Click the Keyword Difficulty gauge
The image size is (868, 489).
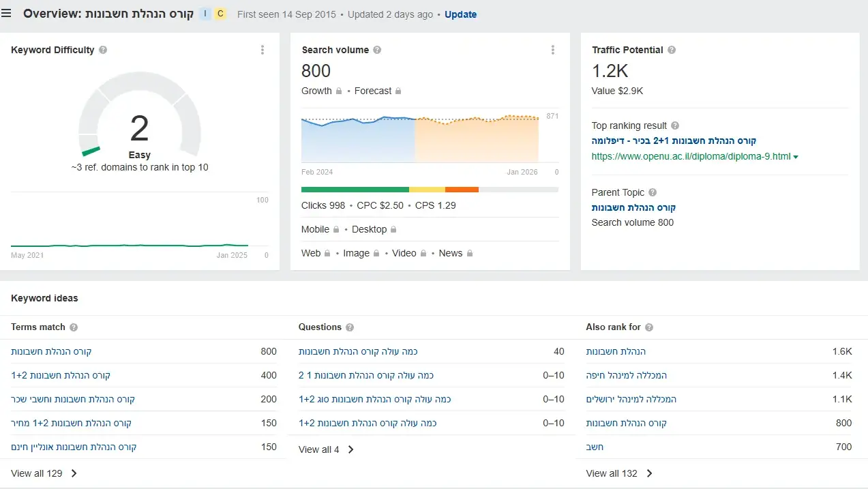[140, 116]
